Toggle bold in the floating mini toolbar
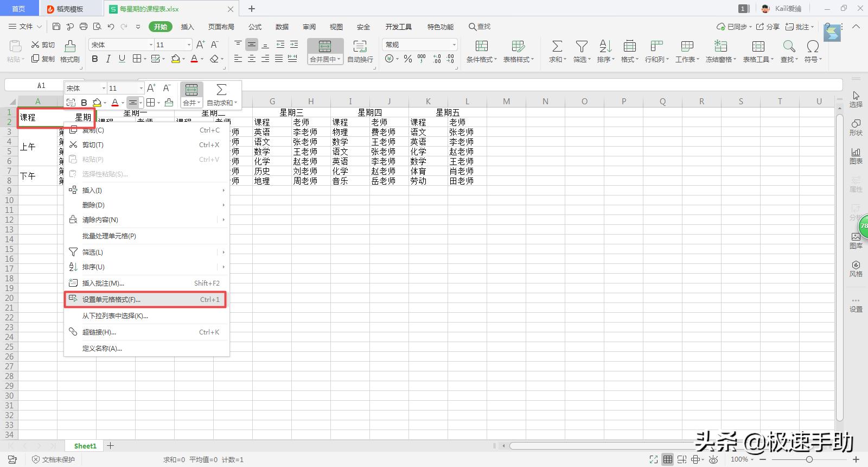Screen dimensions: 868x467 [x=84, y=103]
